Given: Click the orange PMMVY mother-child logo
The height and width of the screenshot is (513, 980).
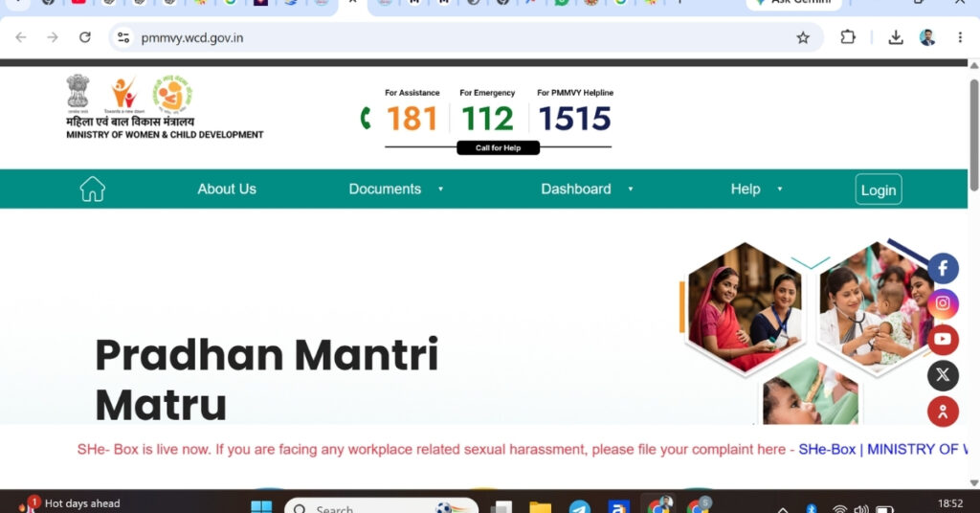Looking at the screenshot, I should [172, 93].
